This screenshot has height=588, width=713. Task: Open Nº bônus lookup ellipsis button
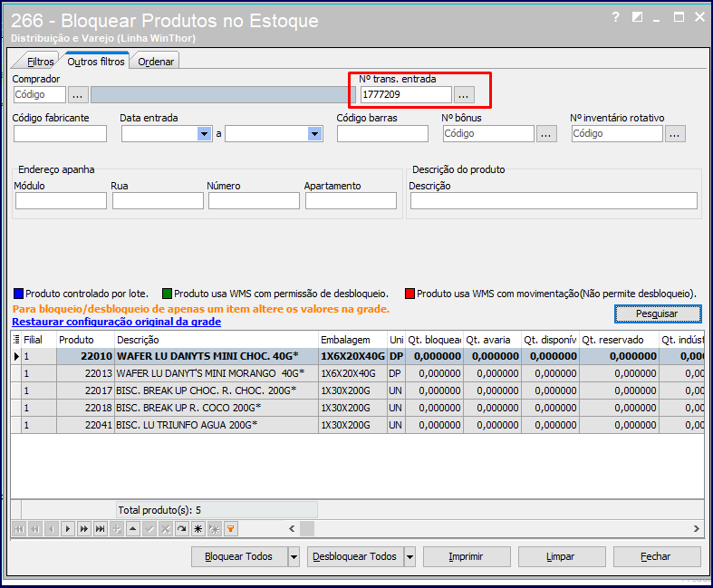[x=546, y=134]
